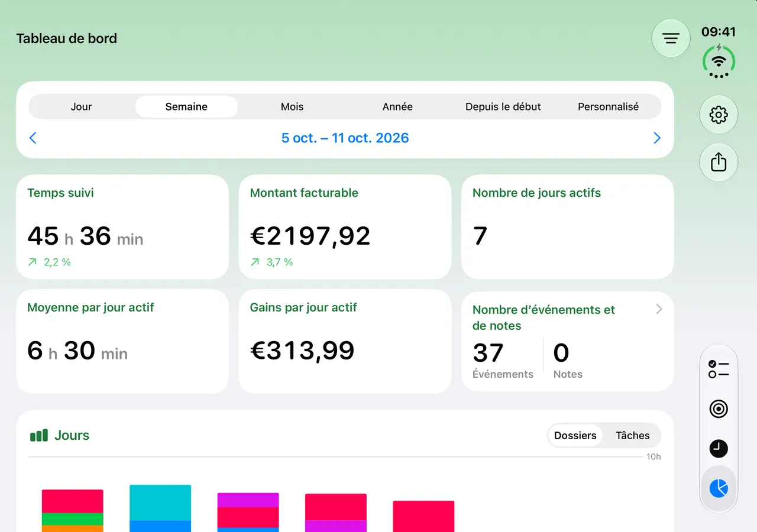757x532 pixels.
Task: Tap the 2,2 % increase indicator
Action: click(50, 262)
